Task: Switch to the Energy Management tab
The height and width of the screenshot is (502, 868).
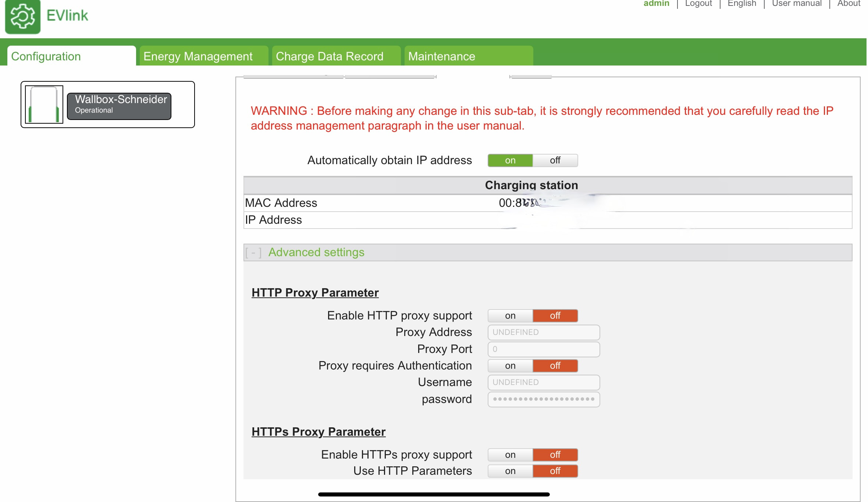Action: (x=198, y=56)
